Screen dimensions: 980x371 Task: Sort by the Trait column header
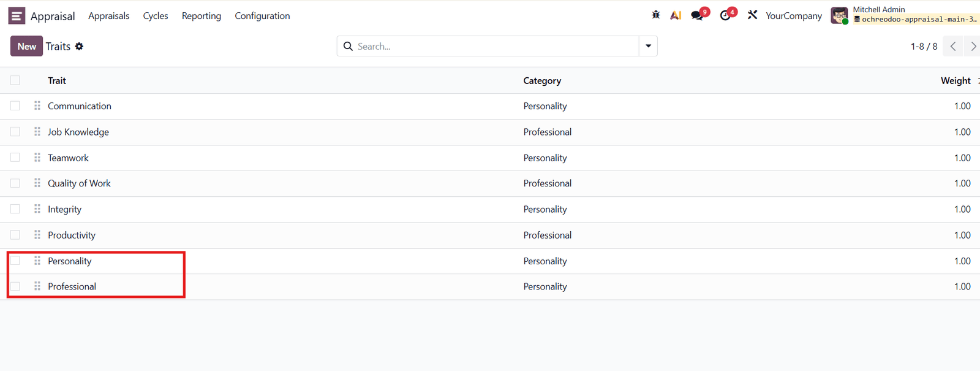point(57,80)
